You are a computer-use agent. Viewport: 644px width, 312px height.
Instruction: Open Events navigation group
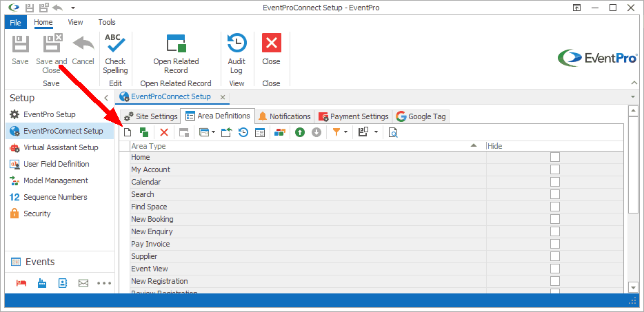click(59, 262)
